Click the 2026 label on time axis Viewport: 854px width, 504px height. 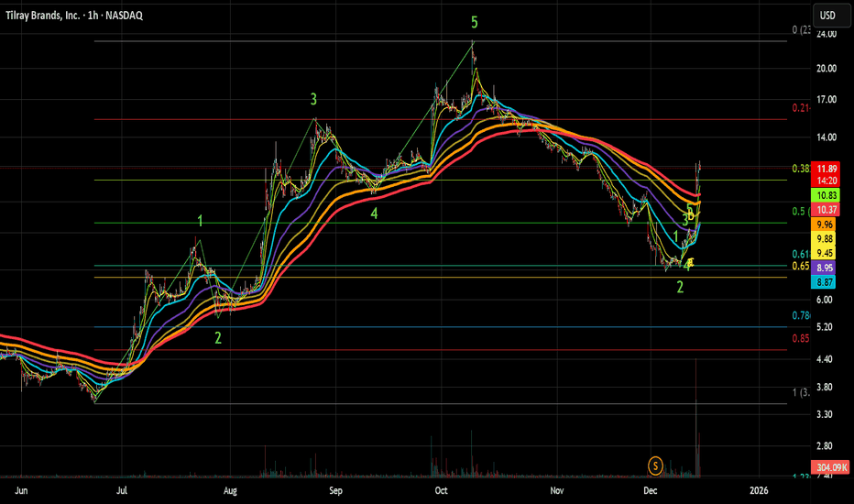tap(758, 490)
